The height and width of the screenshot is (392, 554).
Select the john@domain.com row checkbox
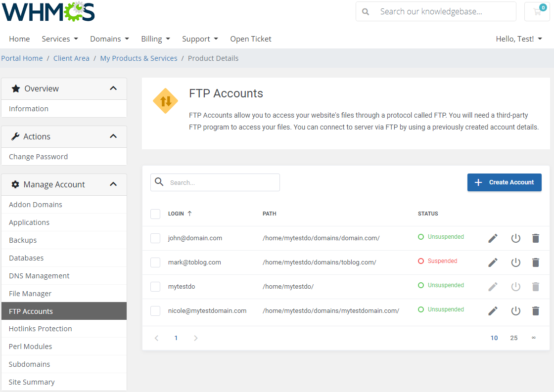pos(155,238)
